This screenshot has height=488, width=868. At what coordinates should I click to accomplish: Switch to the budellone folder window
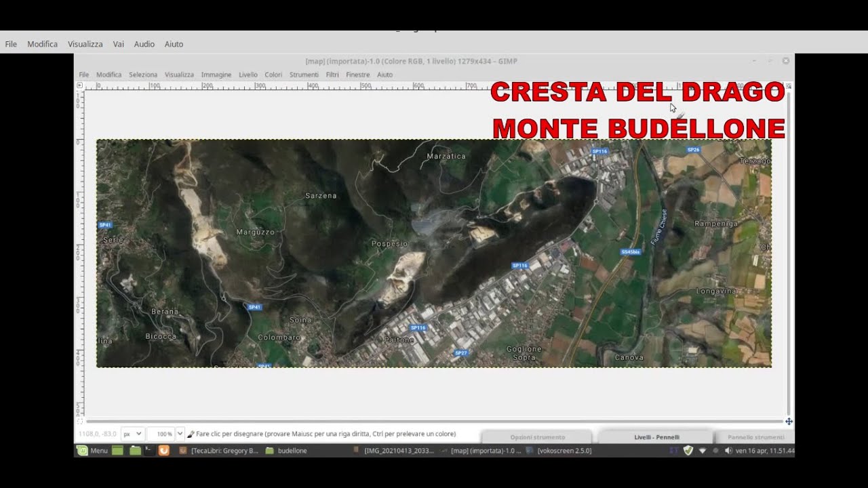[287, 450]
